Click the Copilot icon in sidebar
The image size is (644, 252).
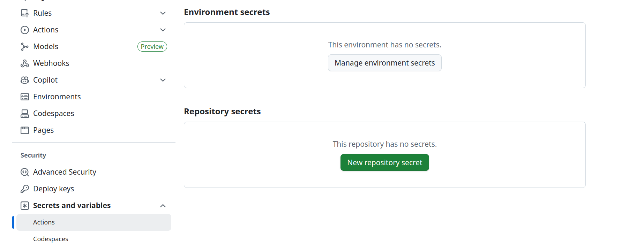pyautogui.click(x=25, y=80)
